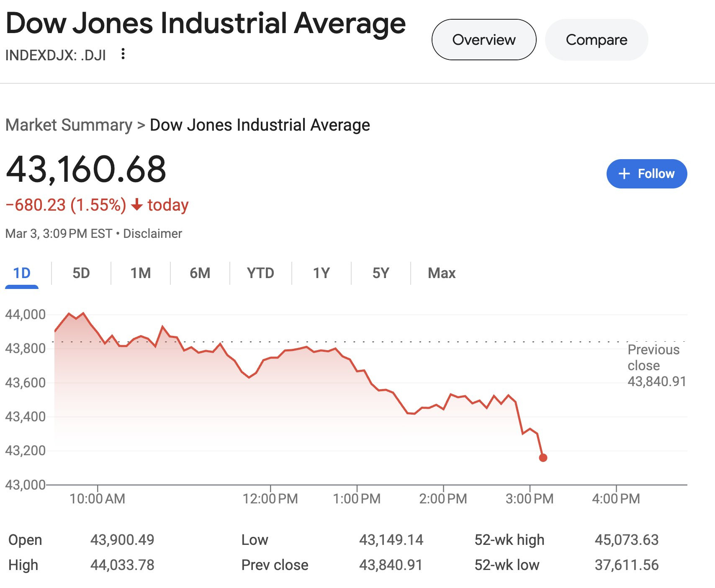The width and height of the screenshot is (715, 588).
Task: Show the Max time range
Action: click(442, 273)
